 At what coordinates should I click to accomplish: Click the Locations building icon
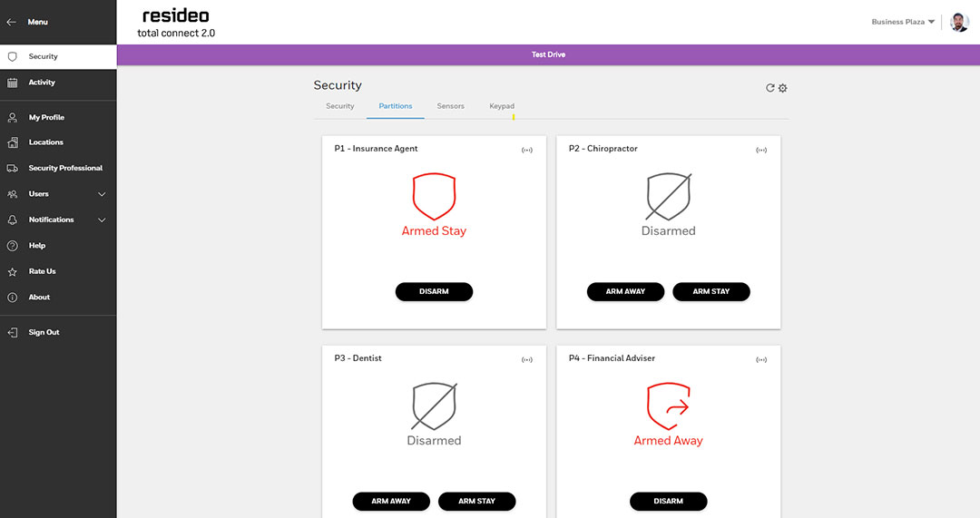click(x=12, y=142)
